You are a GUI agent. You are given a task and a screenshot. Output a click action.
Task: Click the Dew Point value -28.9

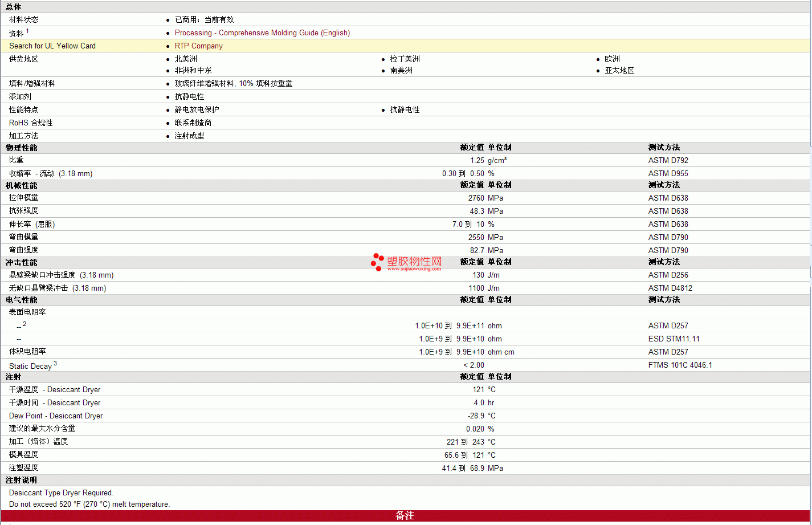[x=476, y=416]
